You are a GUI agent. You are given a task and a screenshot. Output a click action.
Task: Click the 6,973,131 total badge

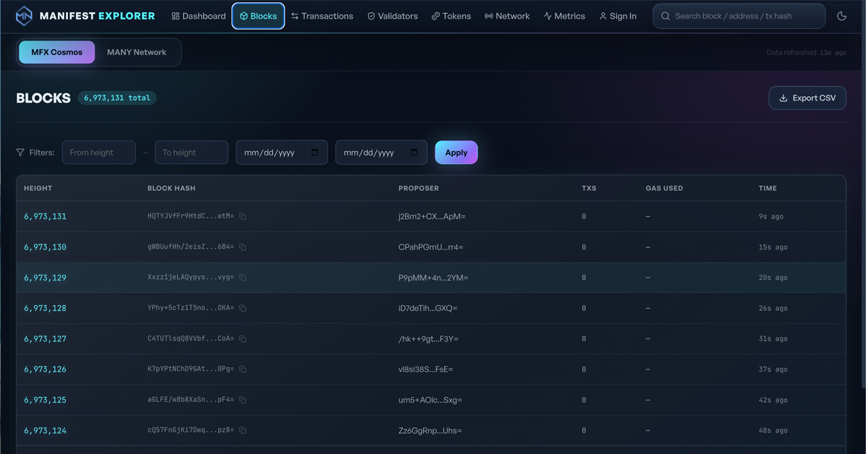point(117,98)
